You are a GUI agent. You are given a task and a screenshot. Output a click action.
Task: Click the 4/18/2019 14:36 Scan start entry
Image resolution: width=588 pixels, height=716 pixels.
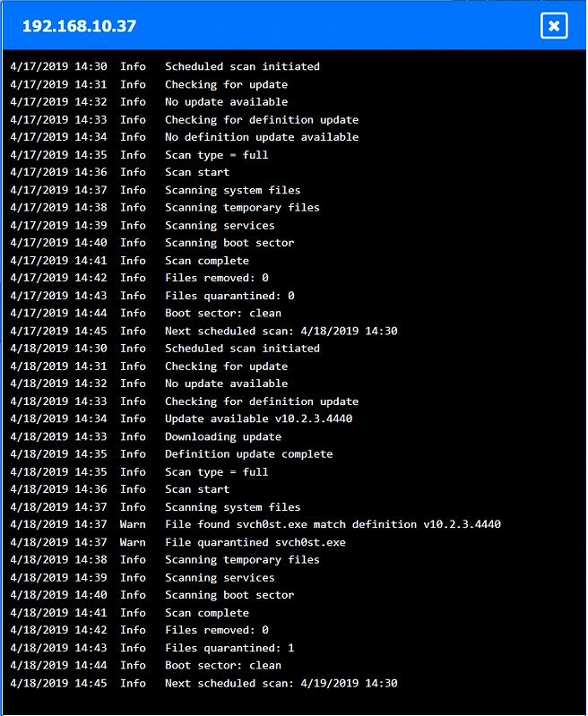click(x=120, y=489)
